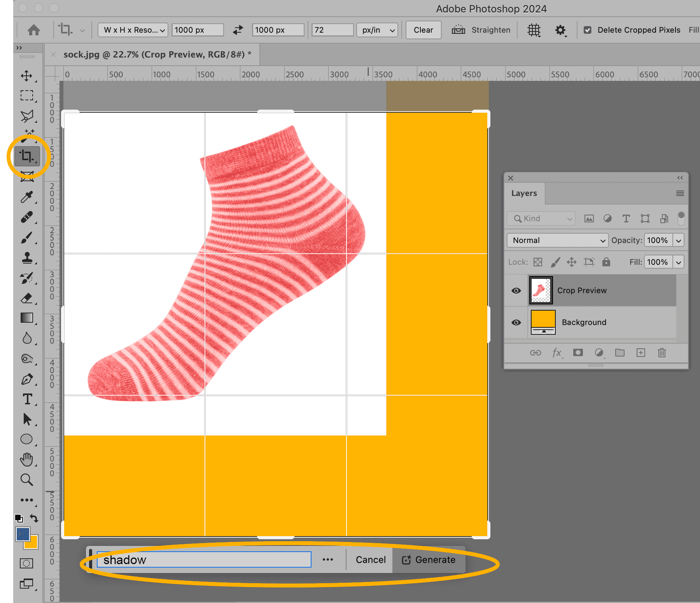The height and width of the screenshot is (603, 700).
Task: Delete layer with trash icon
Action: point(661,353)
